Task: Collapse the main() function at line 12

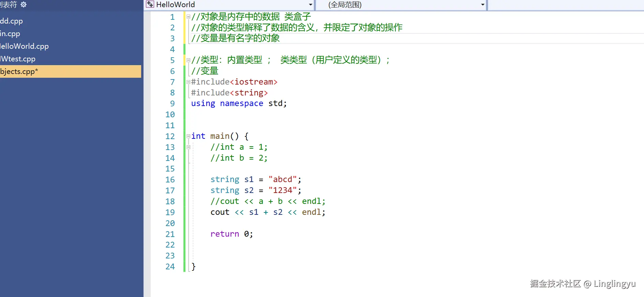Action: click(188, 136)
